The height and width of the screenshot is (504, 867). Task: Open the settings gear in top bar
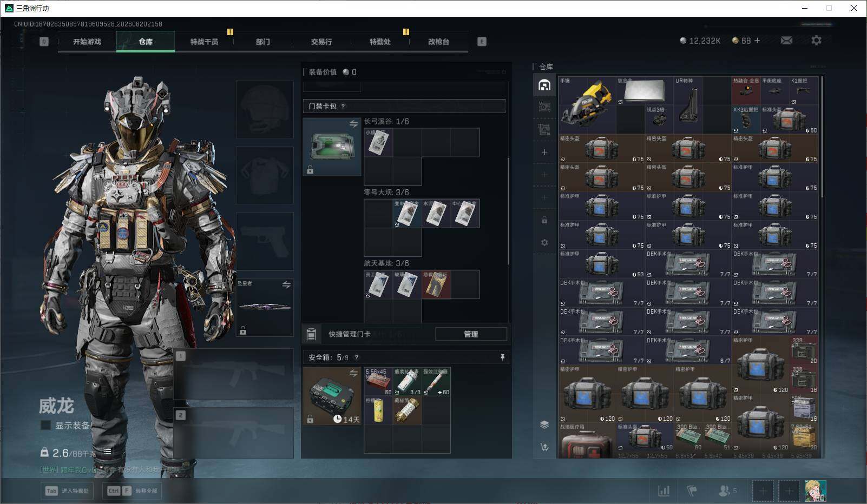(x=816, y=41)
